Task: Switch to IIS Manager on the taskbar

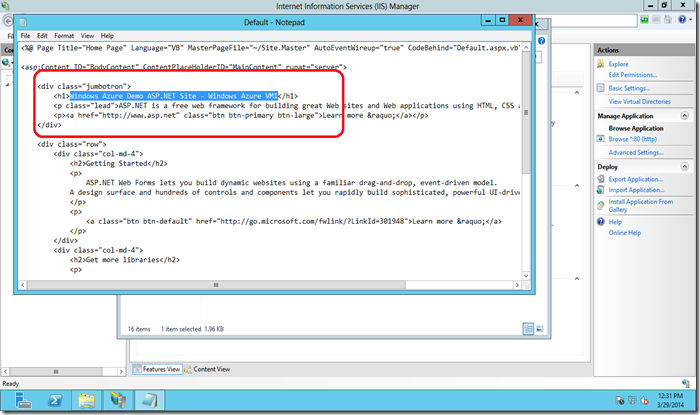Action: [118, 400]
